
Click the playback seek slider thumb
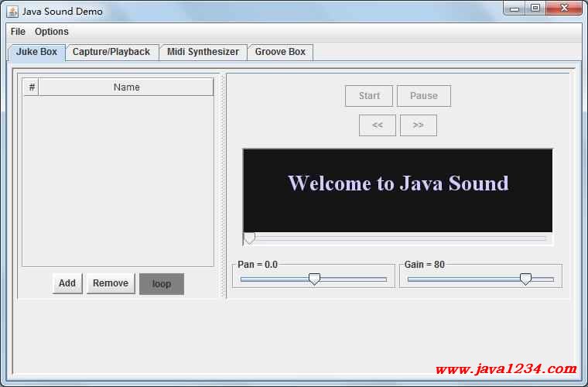(249, 238)
